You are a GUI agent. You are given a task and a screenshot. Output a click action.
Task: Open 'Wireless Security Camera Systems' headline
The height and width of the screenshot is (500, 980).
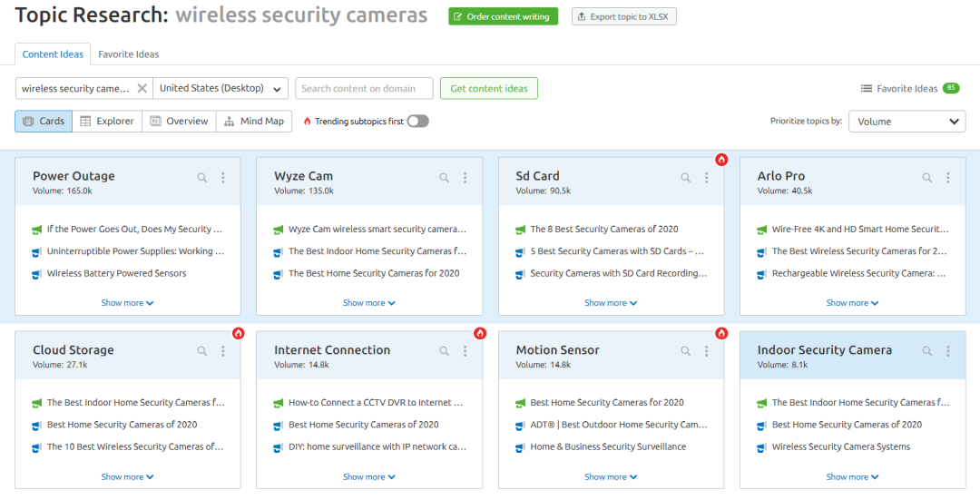[x=841, y=446]
